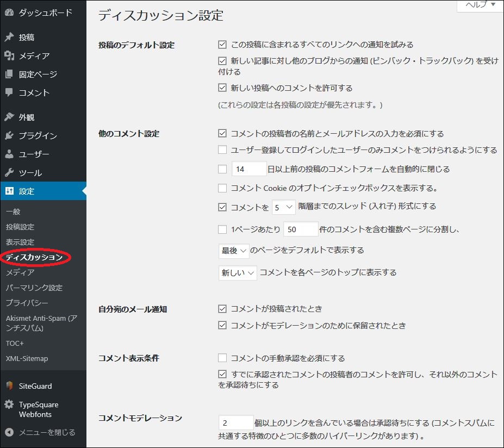The height and width of the screenshot is (448, 504).
Task: Enable コメントの手動承認を必須にする checkbox
Action: (x=222, y=358)
